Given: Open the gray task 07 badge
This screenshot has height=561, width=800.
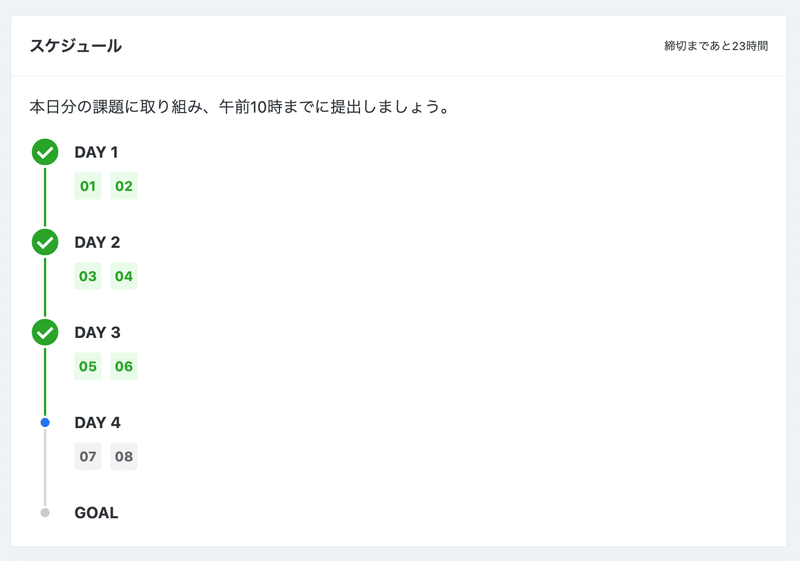Looking at the screenshot, I should pos(88,456).
